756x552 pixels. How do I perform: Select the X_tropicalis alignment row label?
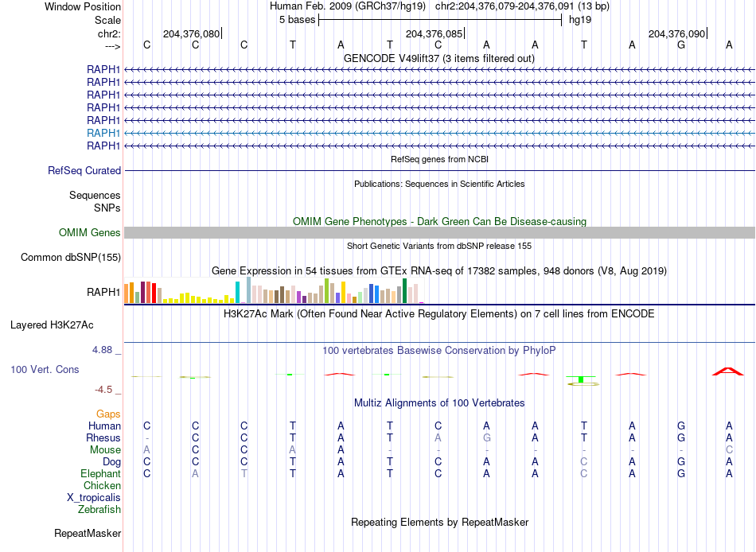tap(94, 498)
